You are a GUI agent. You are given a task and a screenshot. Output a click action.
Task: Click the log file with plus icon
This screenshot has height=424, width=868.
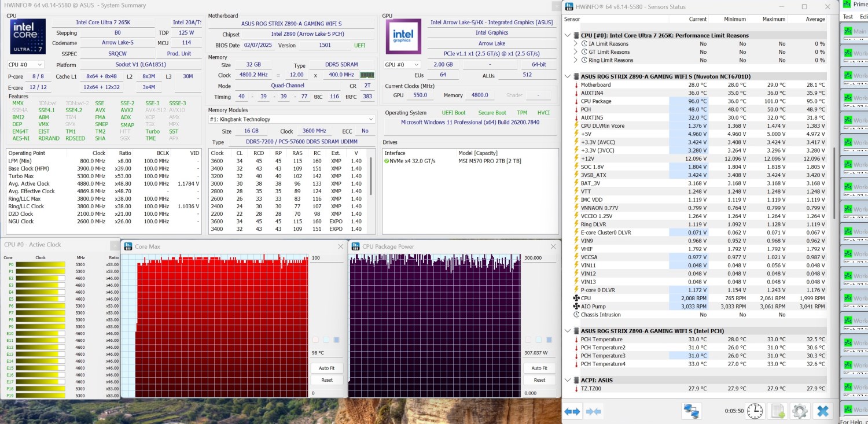pyautogui.click(x=778, y=411)
